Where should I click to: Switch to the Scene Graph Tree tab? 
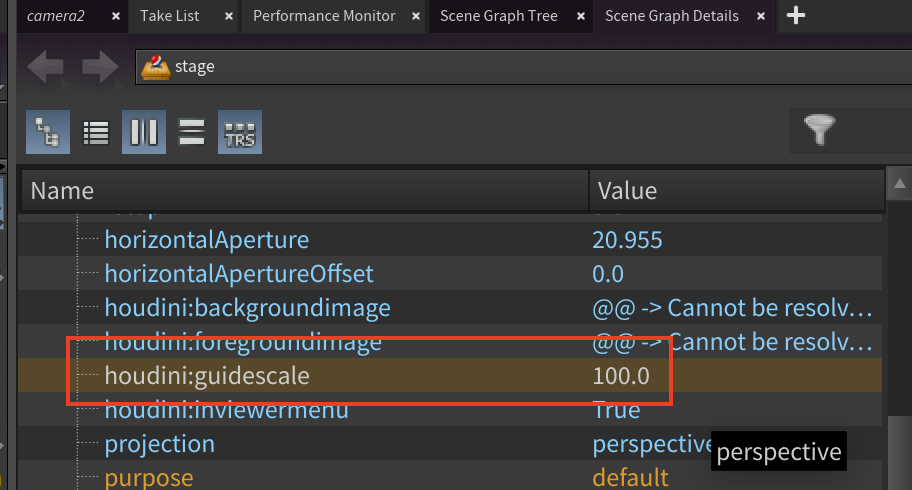[x=498, y=16]
